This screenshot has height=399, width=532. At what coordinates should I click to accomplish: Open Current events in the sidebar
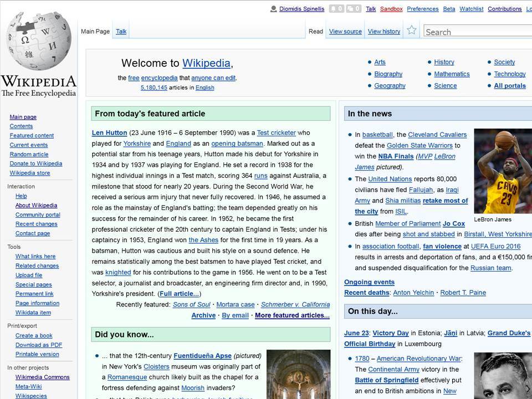(x=28, y=145)
